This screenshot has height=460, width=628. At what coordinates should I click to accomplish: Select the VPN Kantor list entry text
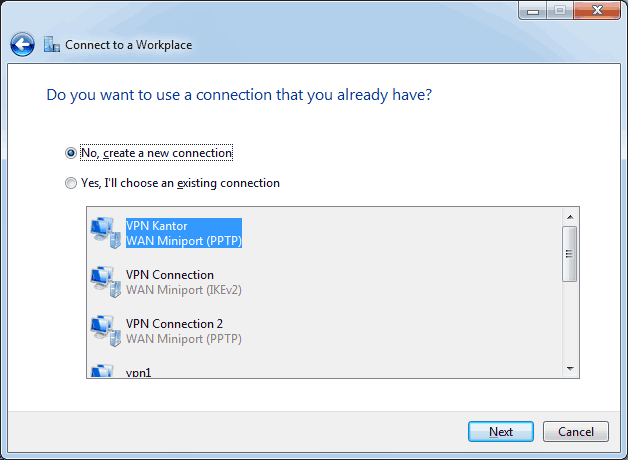(184, 233)
